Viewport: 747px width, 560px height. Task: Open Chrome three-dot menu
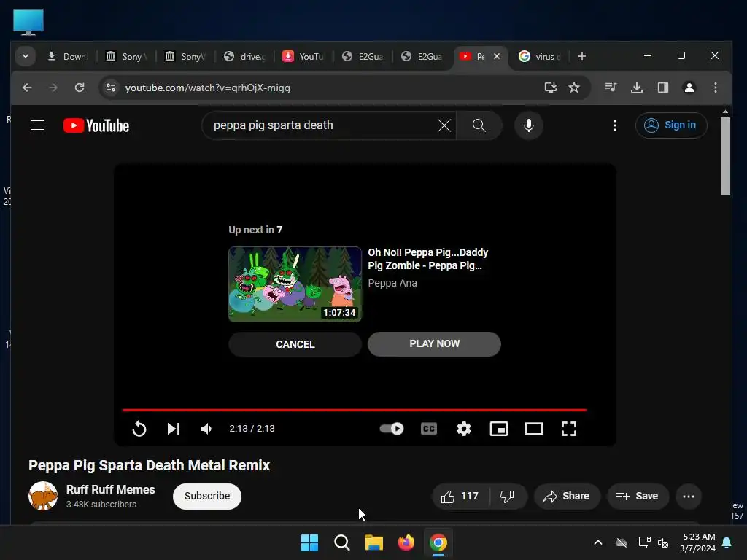click(716, 87)
